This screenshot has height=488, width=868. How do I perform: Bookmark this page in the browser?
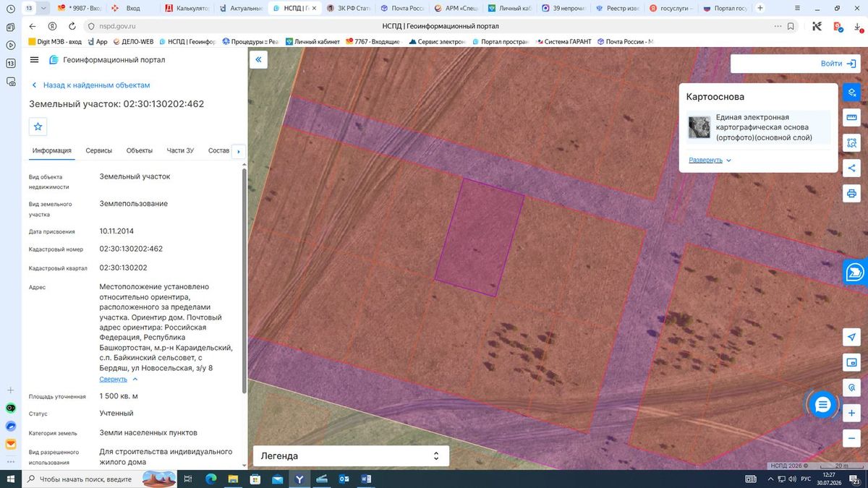tap(791, 26)
